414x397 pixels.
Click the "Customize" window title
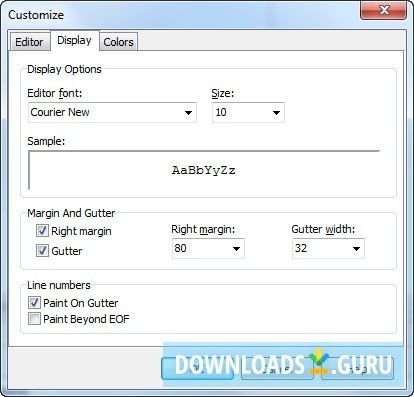click(36, 15)
